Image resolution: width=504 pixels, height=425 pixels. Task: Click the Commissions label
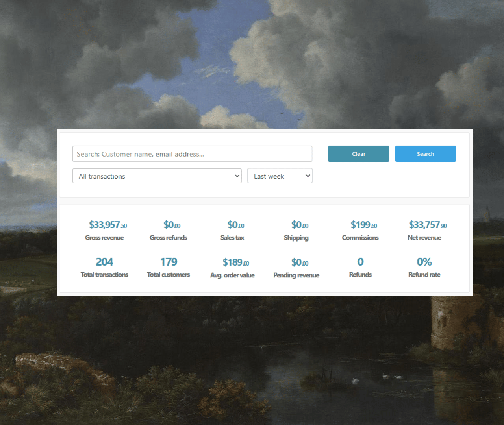360,238
